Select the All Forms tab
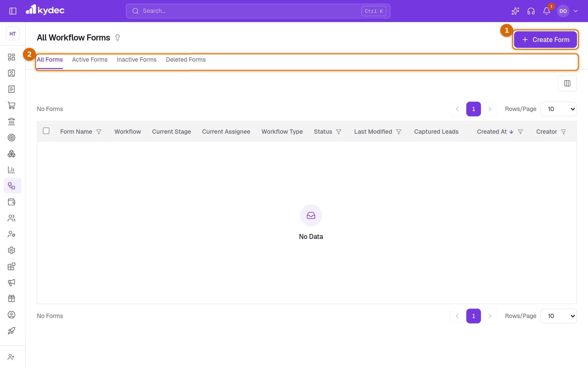Viewport: 588px width, 368px height. coord(50,59)
